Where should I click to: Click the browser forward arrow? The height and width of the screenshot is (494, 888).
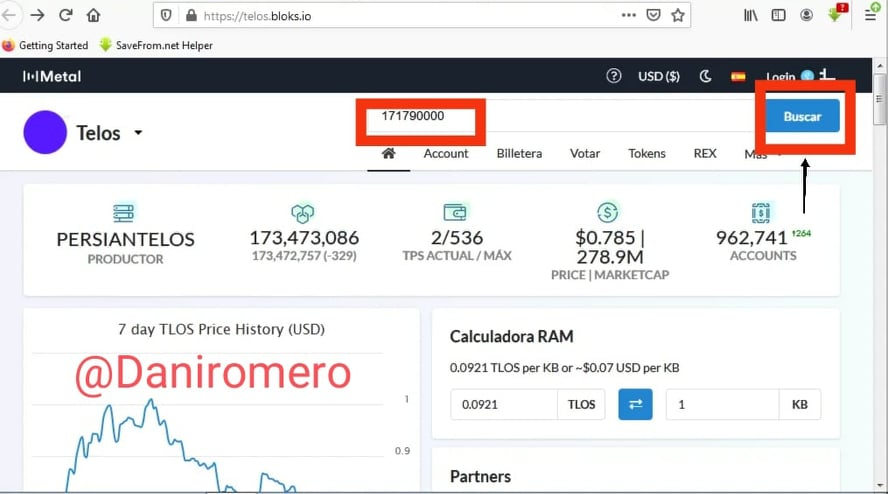pyautogui.click(x=37, y=15)
